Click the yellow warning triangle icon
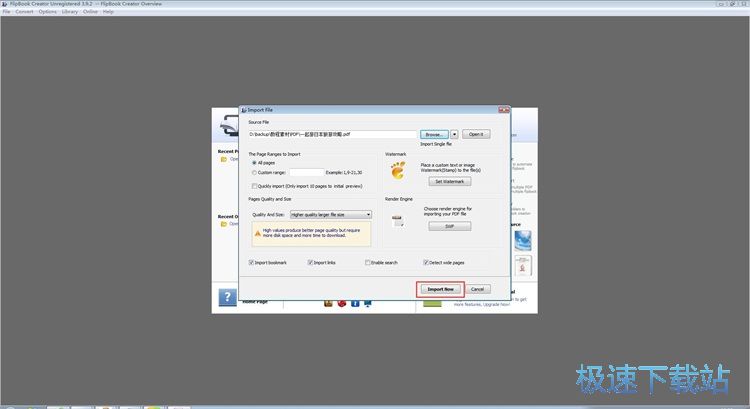Screen dimensions: 750x409 (258, 233)
